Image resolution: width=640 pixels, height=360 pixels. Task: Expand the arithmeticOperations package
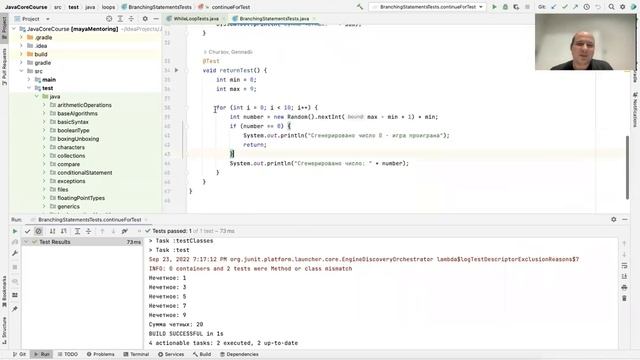coord(44,105)
